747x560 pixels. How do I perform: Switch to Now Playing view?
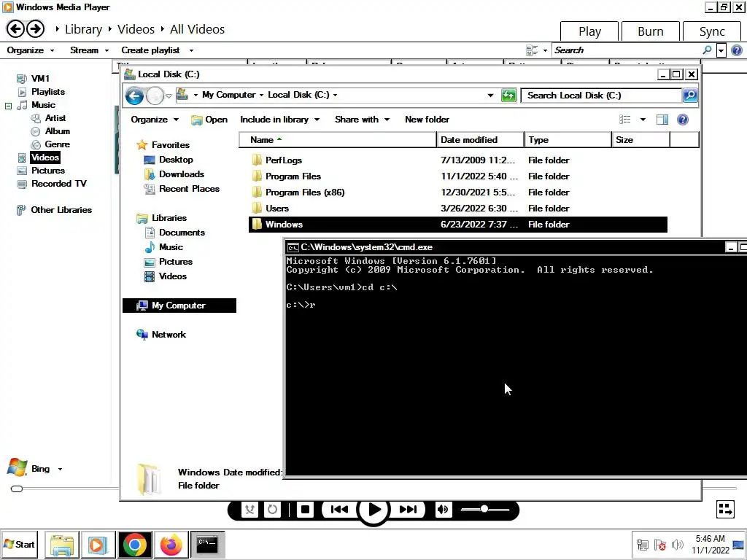(x=725, y=509)
